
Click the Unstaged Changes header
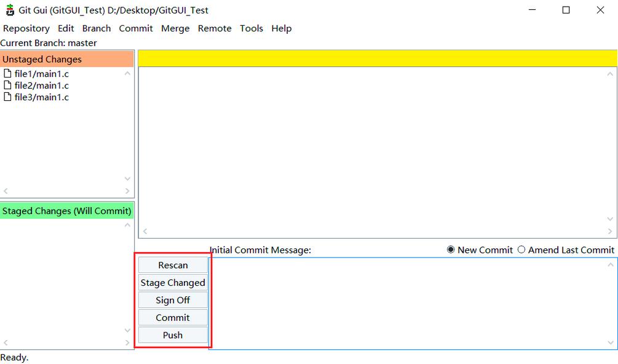[67, 59]
